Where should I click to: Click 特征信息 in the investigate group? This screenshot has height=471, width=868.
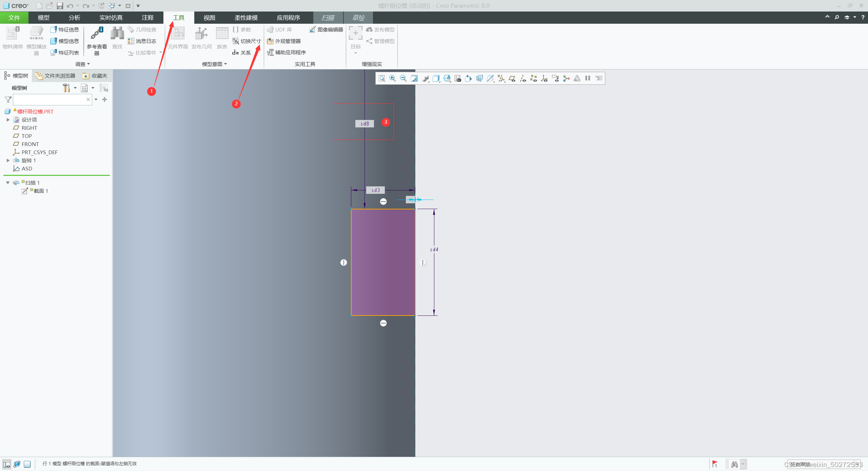click(65, 29)
